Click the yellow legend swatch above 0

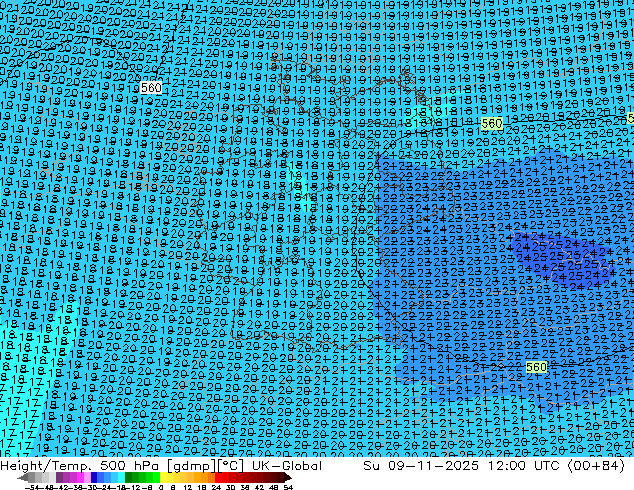coord(163,478)
